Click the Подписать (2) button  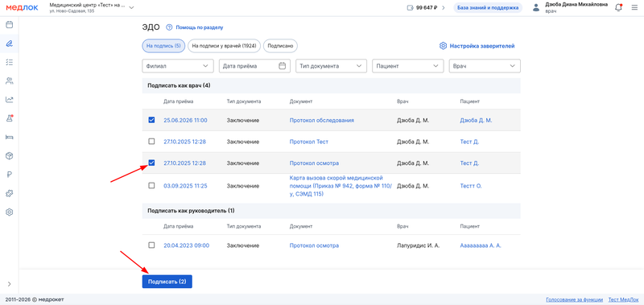pyautogui.click(x=167, y=282)
